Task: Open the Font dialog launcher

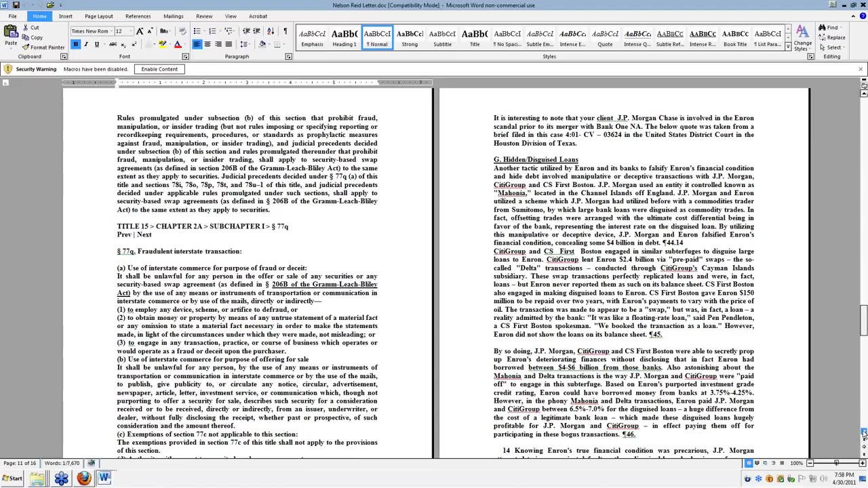Action: coord(184,57)
